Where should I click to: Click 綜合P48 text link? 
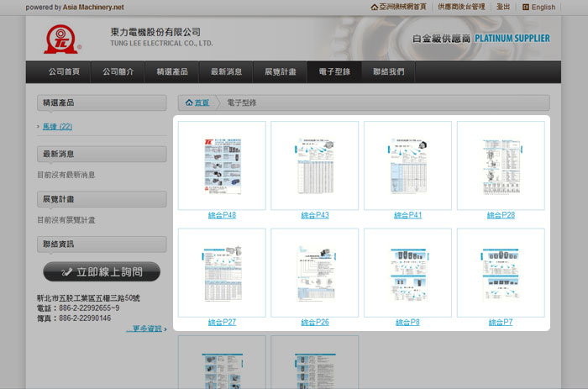(222, 215)
